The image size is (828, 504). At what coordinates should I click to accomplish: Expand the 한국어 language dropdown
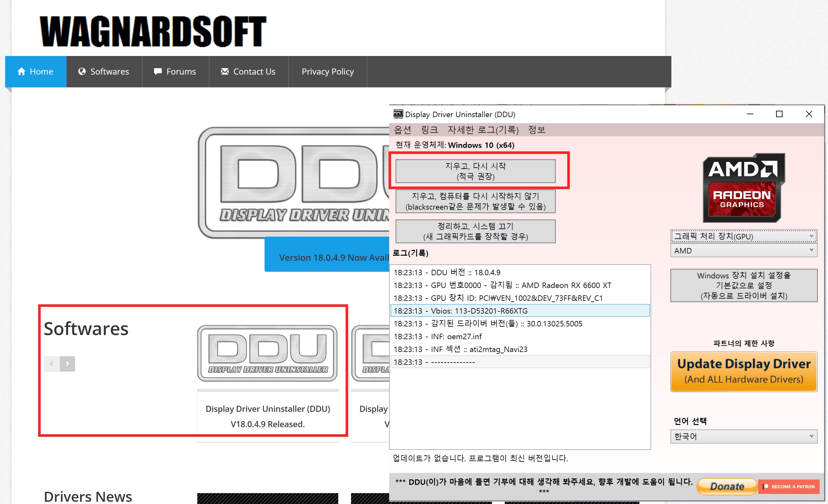click(743, 436)
